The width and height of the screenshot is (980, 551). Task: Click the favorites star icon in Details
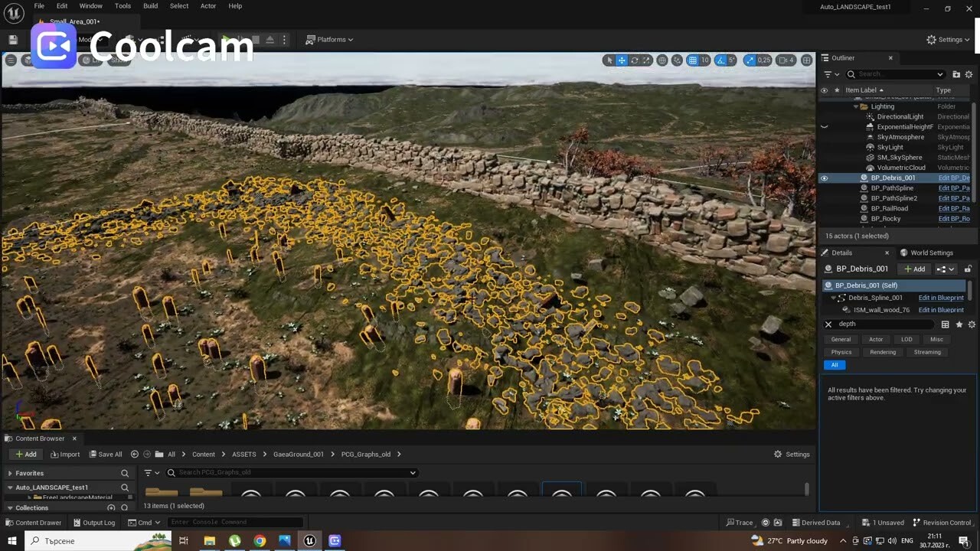point(959,324)
